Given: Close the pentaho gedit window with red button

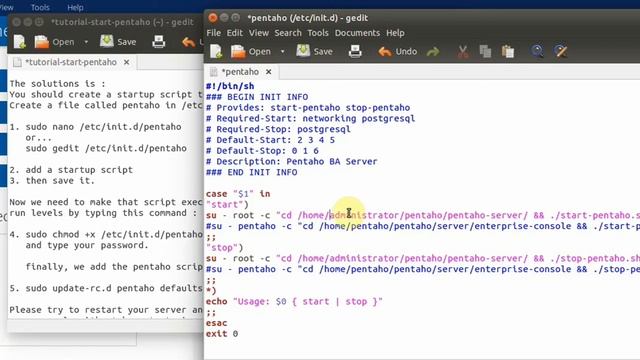Looking at the screenshot, I should click(x=213, y=18).
